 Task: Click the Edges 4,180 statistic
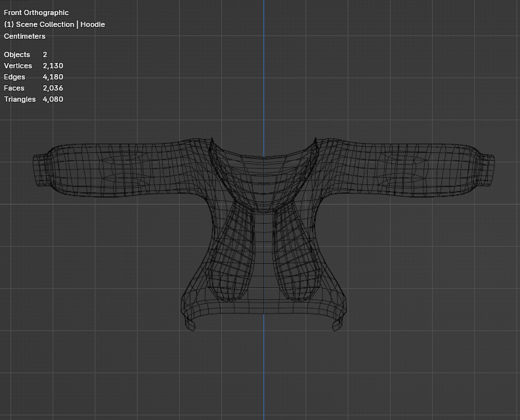click(33, 77)
